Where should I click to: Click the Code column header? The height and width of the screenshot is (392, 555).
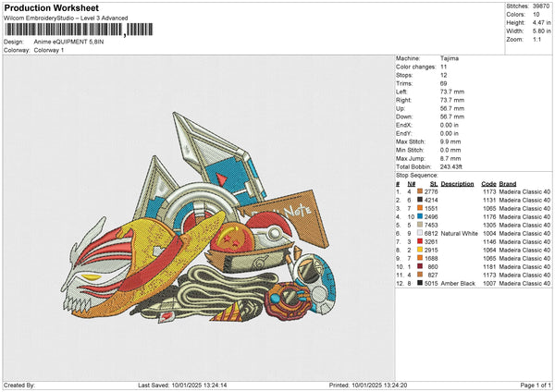point(488,184)
